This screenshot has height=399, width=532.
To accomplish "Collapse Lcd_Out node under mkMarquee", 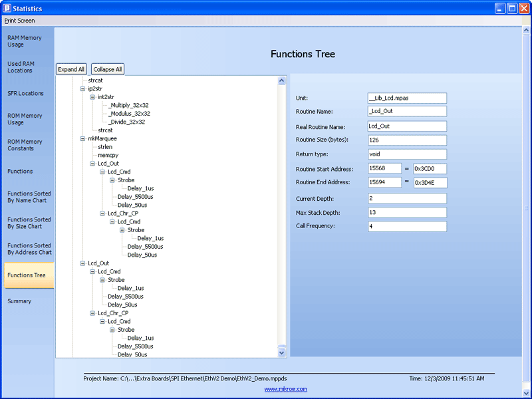I will click(92, 164).
